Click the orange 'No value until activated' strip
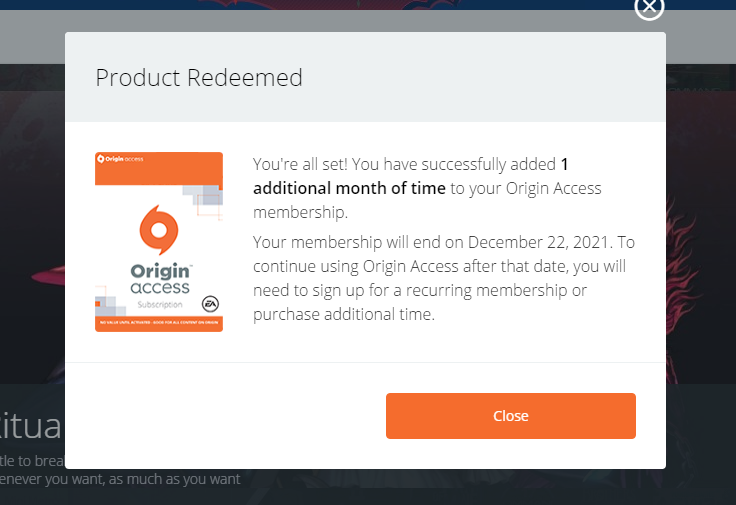Image resolution: width=736 pixels, height=505 pixels. coord(159,324)
